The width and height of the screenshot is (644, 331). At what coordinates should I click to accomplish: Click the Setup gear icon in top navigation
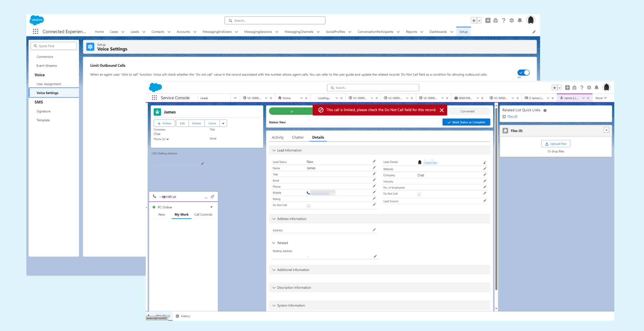point(512,20)
